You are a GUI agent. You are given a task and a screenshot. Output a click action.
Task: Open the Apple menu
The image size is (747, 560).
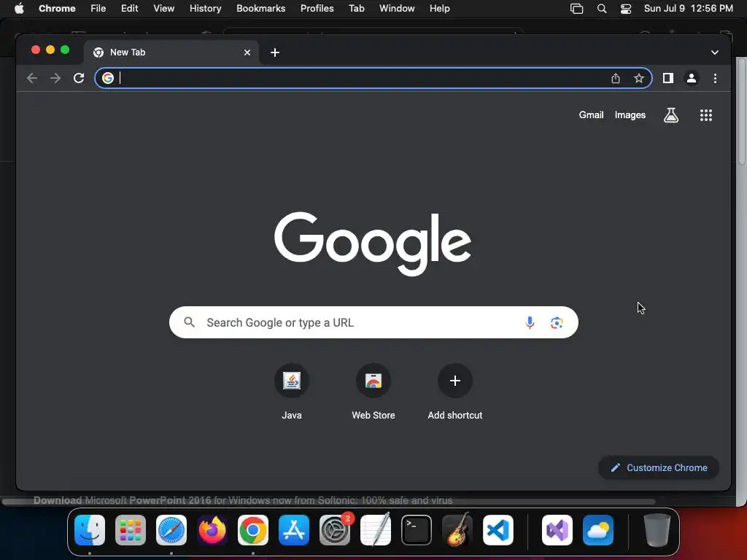[19, 9]
